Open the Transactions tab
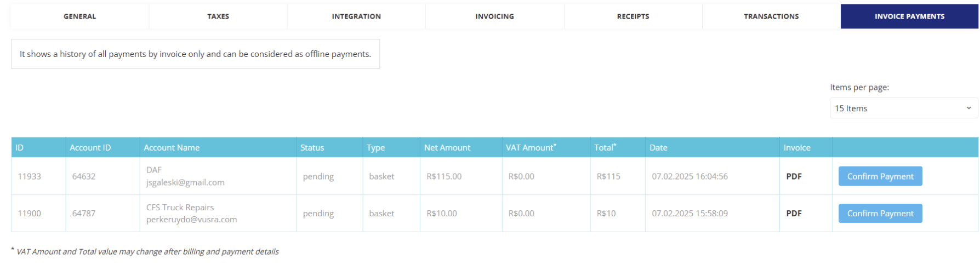The width and height of the screenshot is (980, 270). pyautogui.click(x=771, y=16)
